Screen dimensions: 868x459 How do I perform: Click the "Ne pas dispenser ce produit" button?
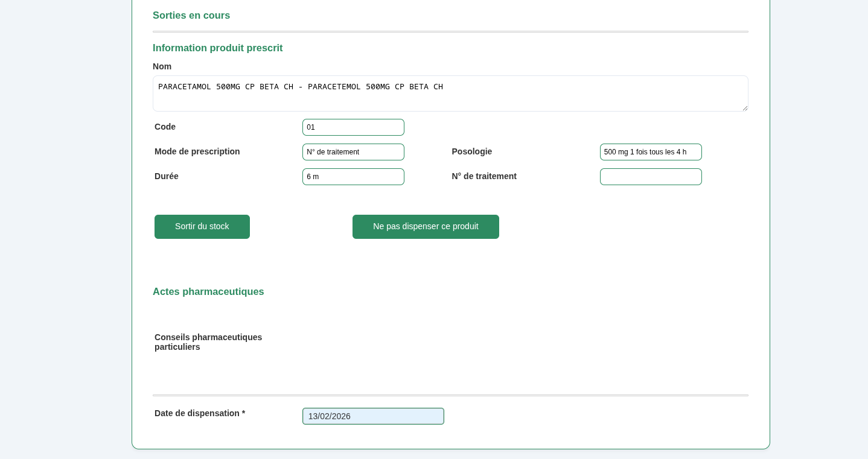tap(426, 227)
